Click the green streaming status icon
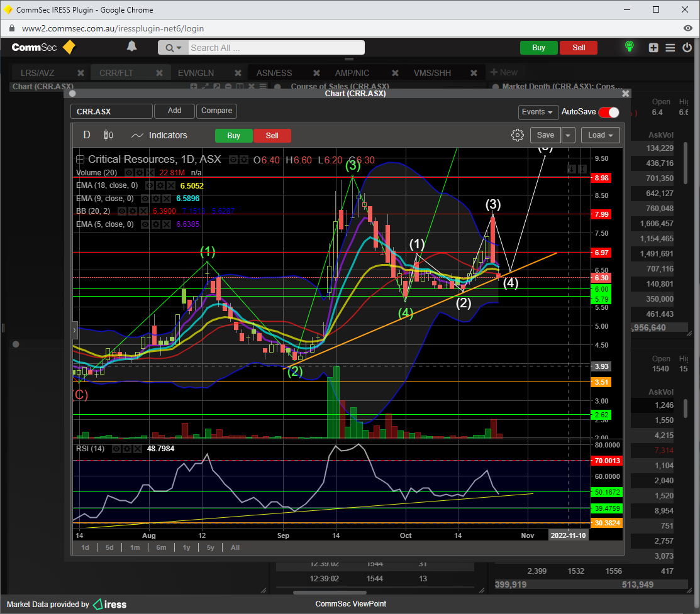 coord(628,47)
